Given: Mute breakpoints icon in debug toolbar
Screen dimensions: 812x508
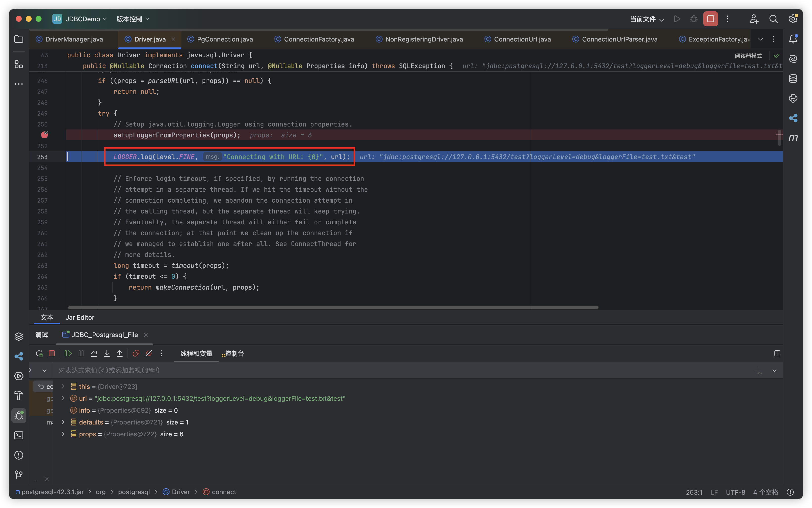Looking at the screenshot, I should 149,353.
